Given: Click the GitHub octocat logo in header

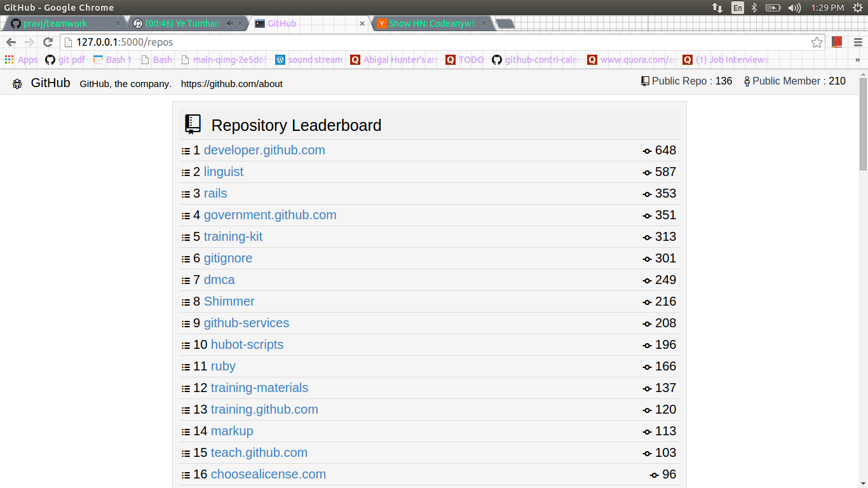Looking at the screenshot, I should pyautogui.click(x=17, y=84).
